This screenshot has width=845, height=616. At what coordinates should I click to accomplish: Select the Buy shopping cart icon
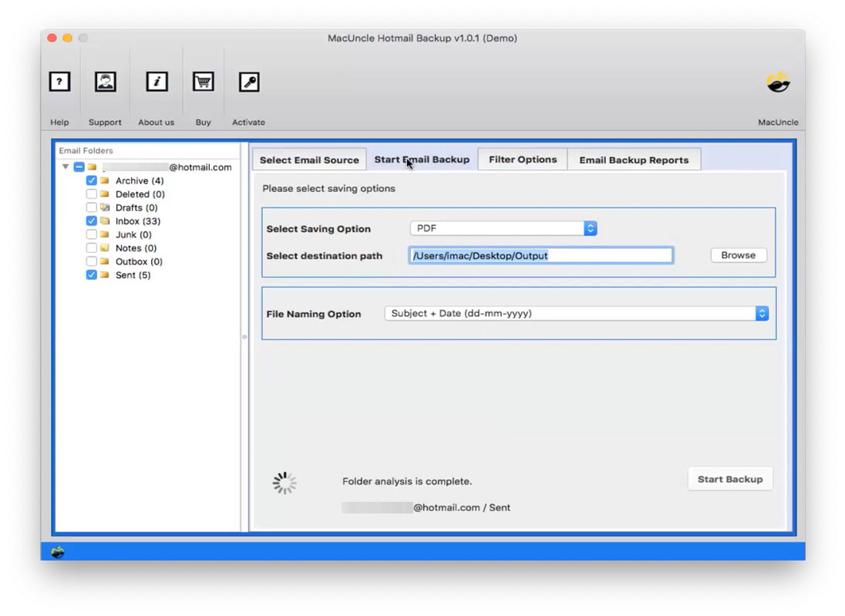tap(203, 82)
